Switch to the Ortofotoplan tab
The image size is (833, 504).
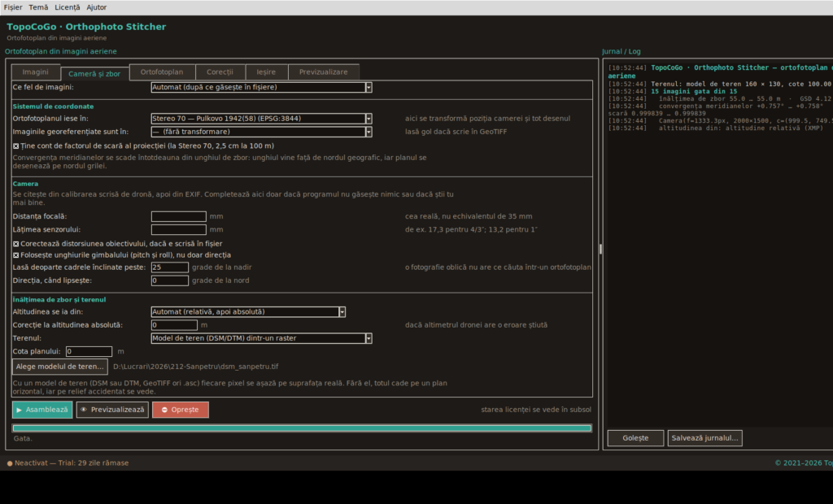click(x=162, y=72)
